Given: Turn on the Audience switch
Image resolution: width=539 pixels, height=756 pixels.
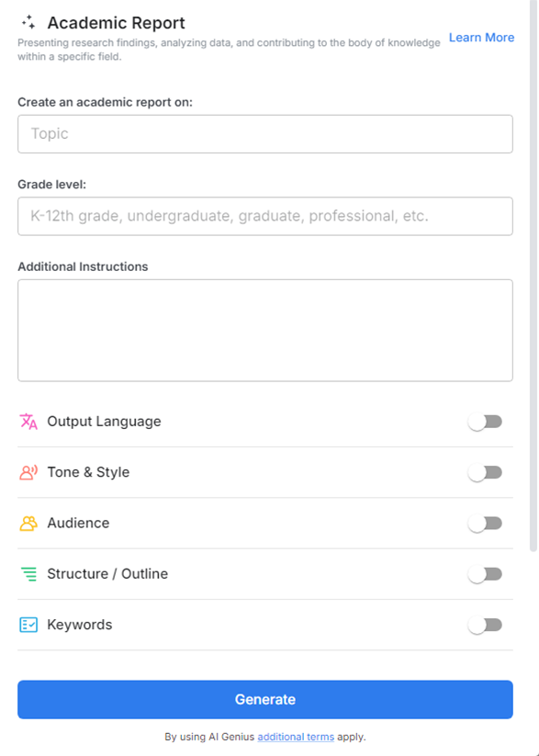Looking at the screenshot, I should pos(485,523).
